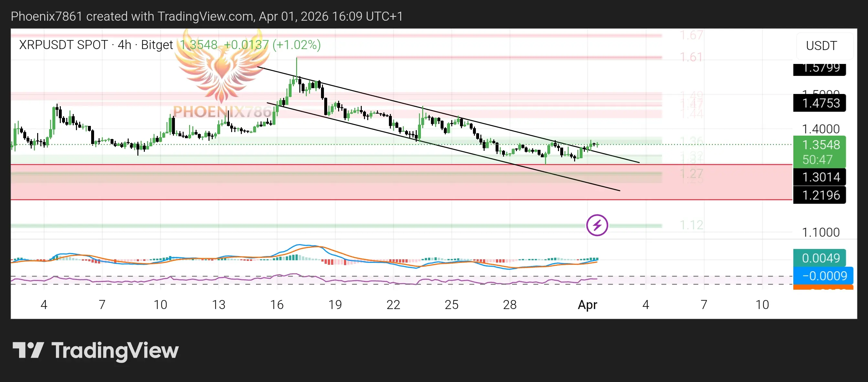
Task: Click the USDT currency button
Action: point(821,46)
